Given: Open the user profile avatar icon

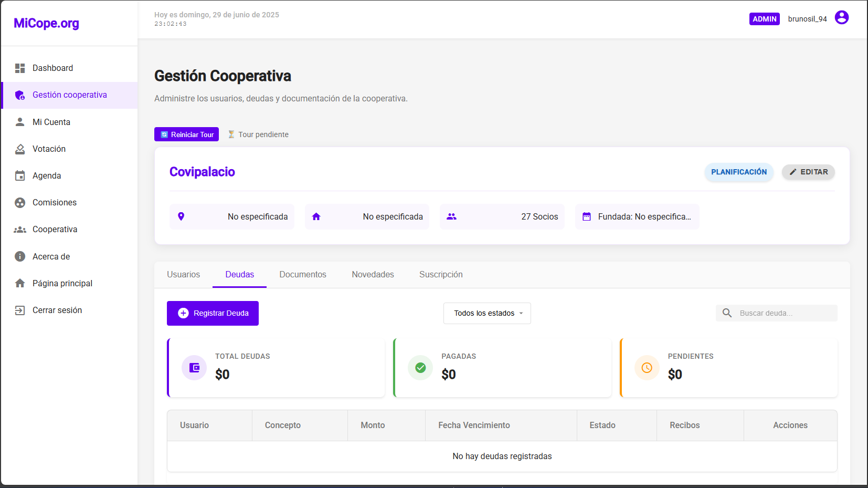Looking at the screenshot, I should click(841, 18).
